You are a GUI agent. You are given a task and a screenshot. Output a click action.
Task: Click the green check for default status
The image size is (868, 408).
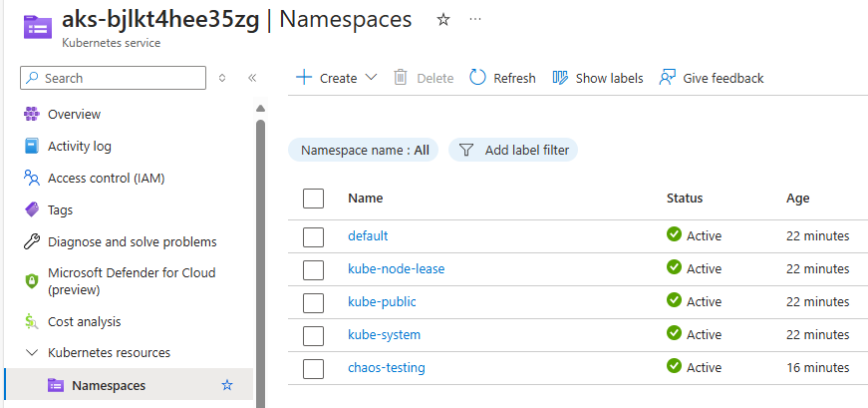[x=674, y=234]
